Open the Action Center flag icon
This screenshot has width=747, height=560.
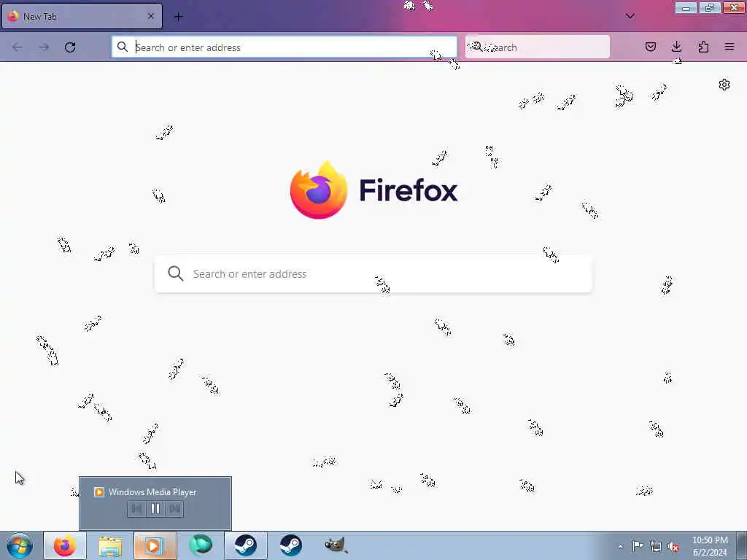click(x=638, y=546)
